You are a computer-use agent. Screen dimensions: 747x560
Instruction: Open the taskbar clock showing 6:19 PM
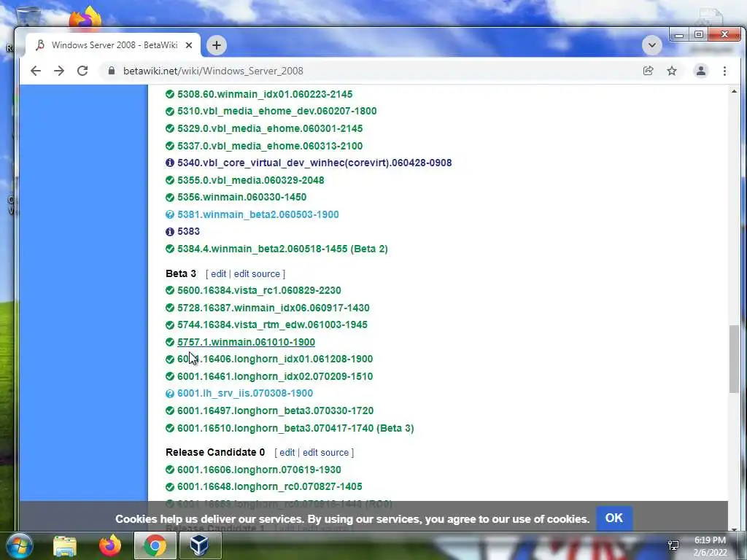pos(710,546)
